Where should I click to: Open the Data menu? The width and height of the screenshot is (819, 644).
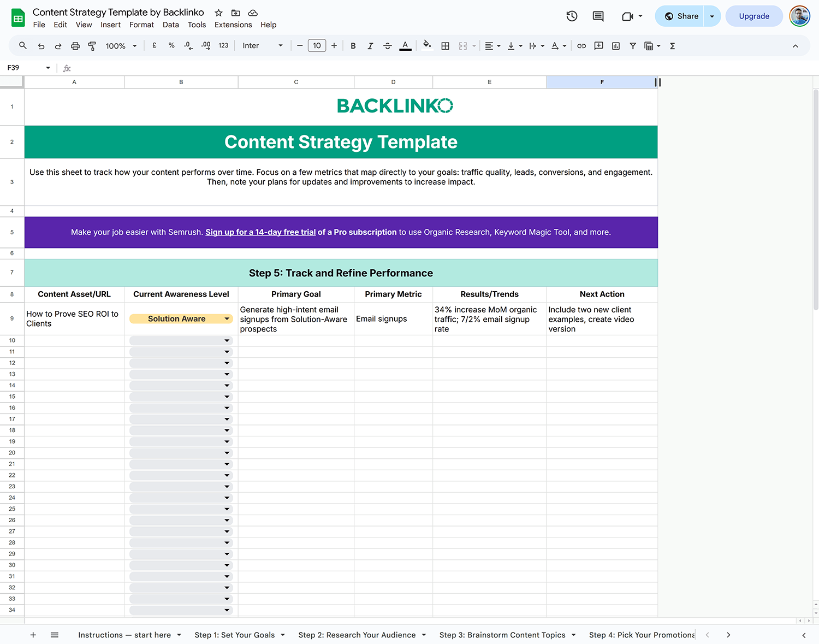pos(171,25)
